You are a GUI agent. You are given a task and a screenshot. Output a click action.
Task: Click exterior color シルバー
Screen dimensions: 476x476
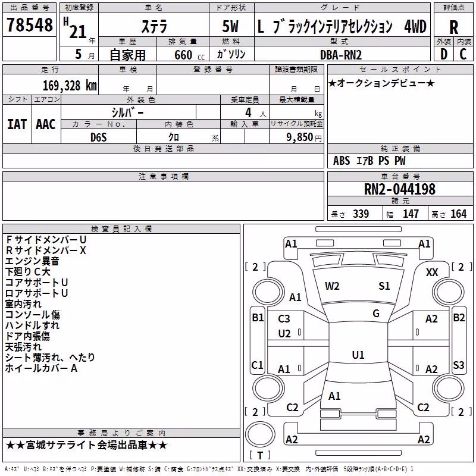[x=127, y=112]
